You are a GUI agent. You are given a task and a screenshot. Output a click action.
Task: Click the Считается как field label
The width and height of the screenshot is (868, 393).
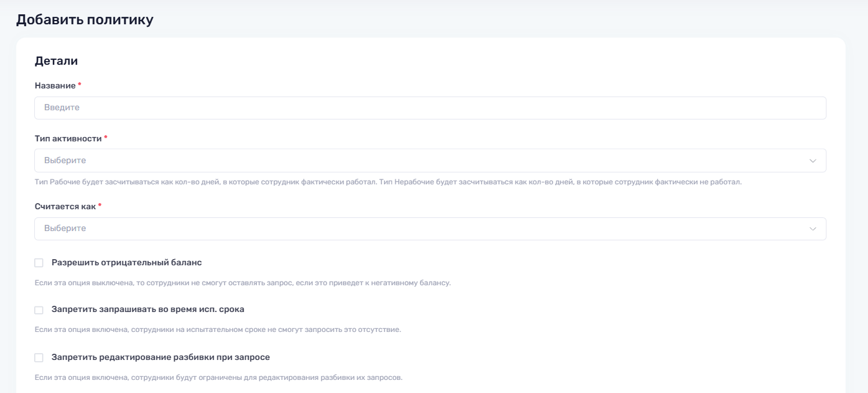click(65, 206)
